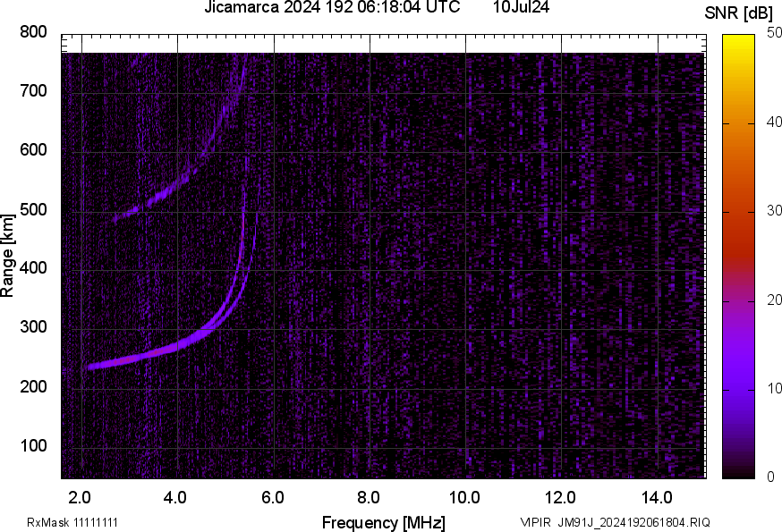This screenshot has width=782, height=532.
Task: Click the SNR colorbar gradient
Action: click(739, 257)
